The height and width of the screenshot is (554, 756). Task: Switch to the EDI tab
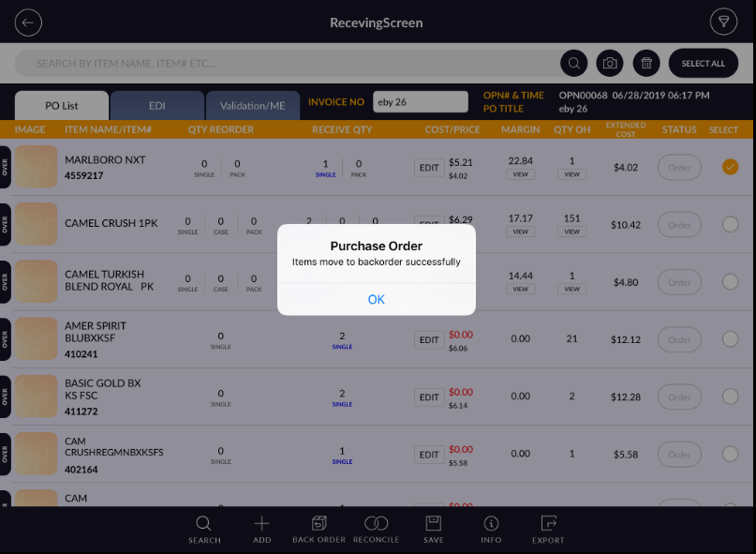tap(156, 106)
